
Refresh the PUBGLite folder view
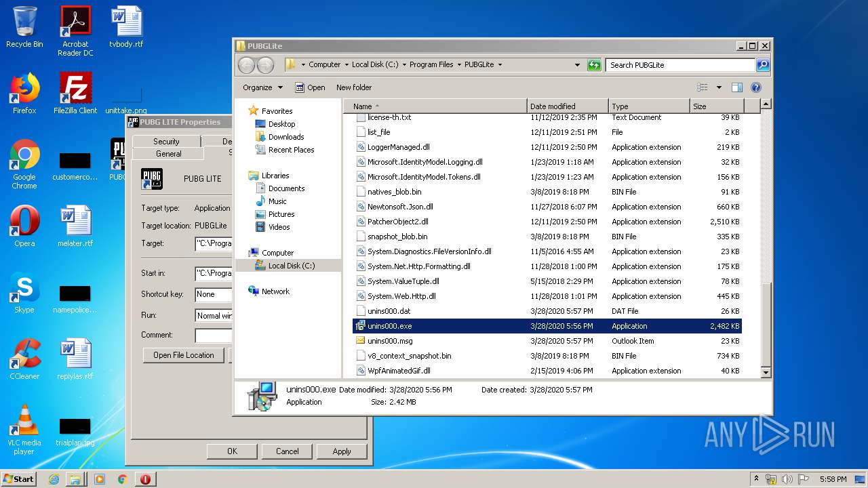click(594, 65)
